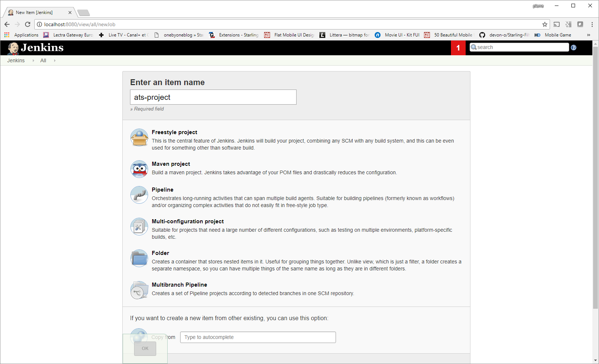Select Maven project title text
599x364 pixels.
click(x=171, y=164)
